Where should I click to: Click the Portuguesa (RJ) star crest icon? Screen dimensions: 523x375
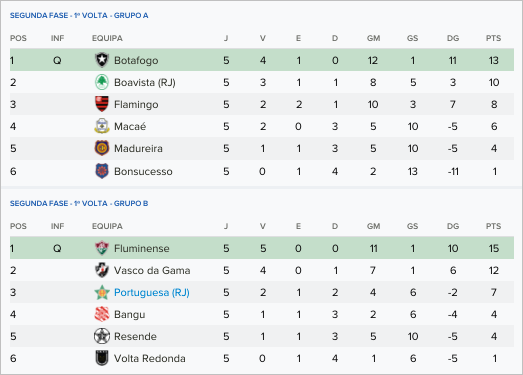[102, 292]
